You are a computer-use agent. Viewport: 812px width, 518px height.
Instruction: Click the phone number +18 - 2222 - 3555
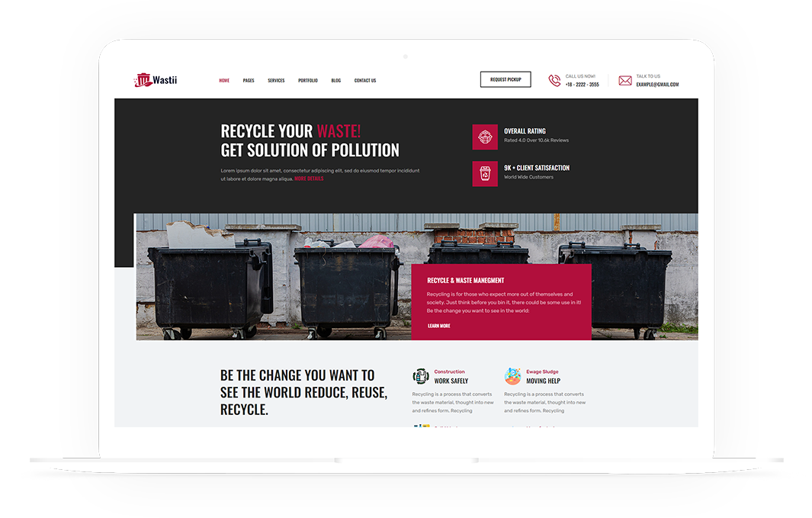[x=582, y=85]
